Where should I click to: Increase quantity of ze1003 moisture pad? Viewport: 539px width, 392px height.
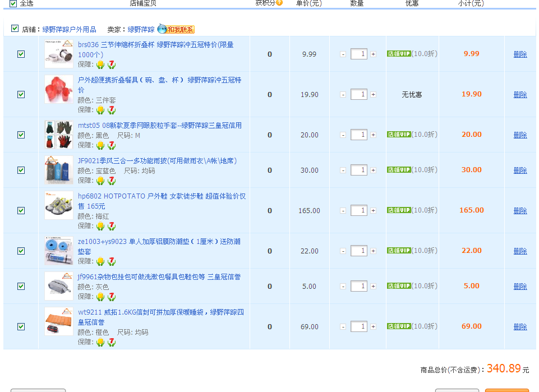tap(374, 251)
